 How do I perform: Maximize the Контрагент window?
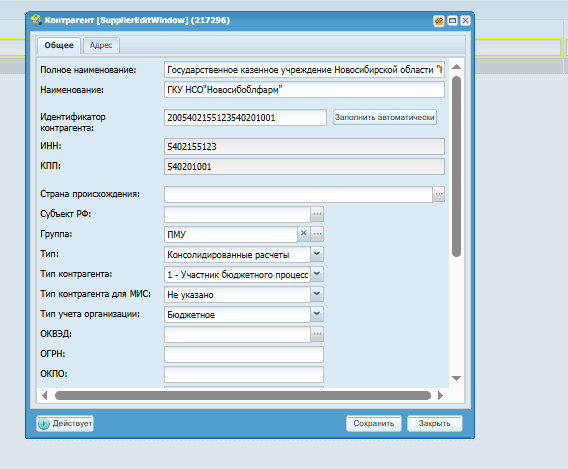452,21
